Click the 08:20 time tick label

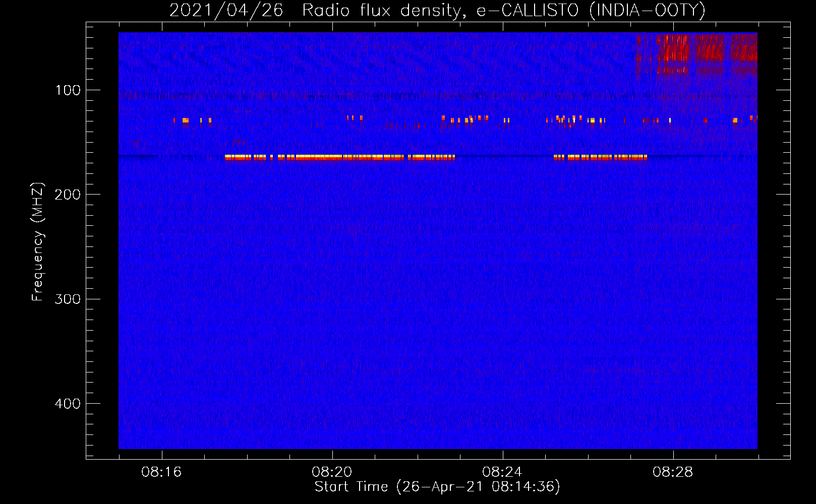click(x=332, y=472)
